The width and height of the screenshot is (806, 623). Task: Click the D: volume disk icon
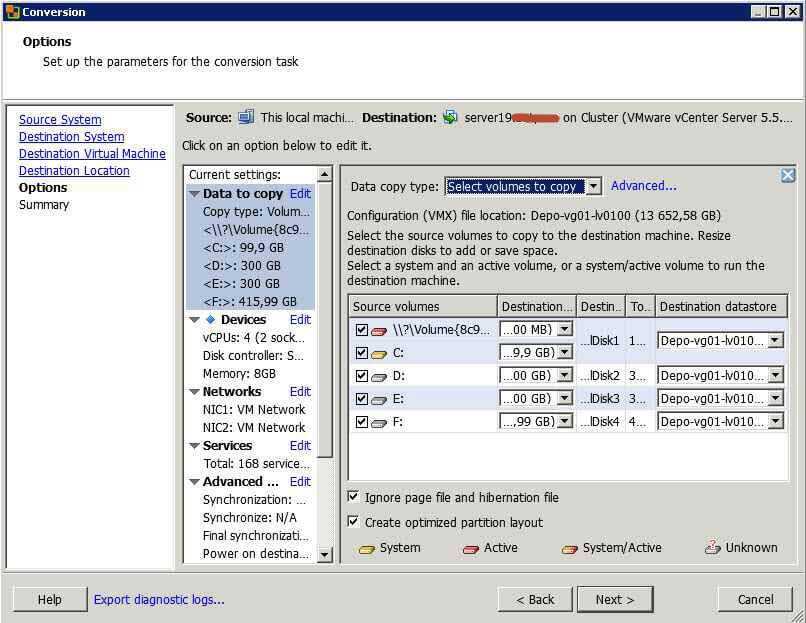379,376
